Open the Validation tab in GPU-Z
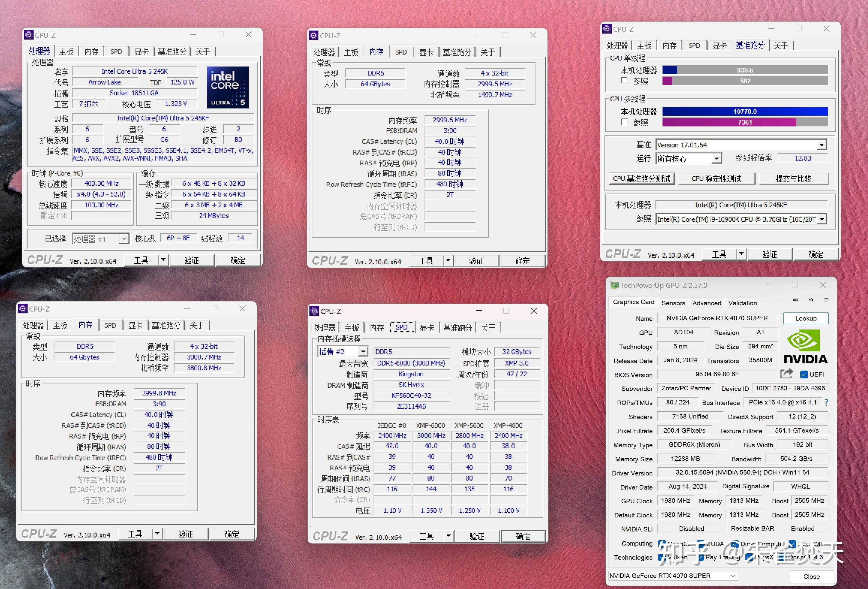This screenshot has width=868, height=589. coord(742,303)
